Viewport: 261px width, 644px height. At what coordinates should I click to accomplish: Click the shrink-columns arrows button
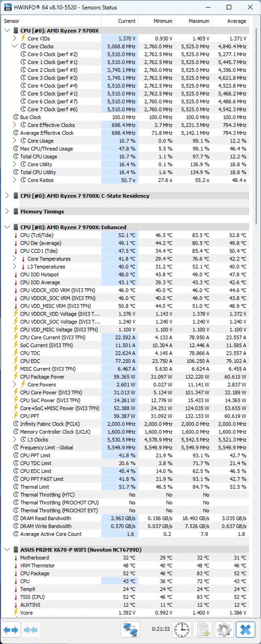point(30,630)
